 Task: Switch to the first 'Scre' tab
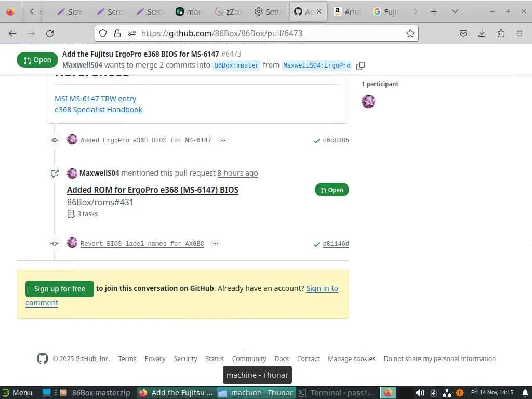[x=71, y=12]
